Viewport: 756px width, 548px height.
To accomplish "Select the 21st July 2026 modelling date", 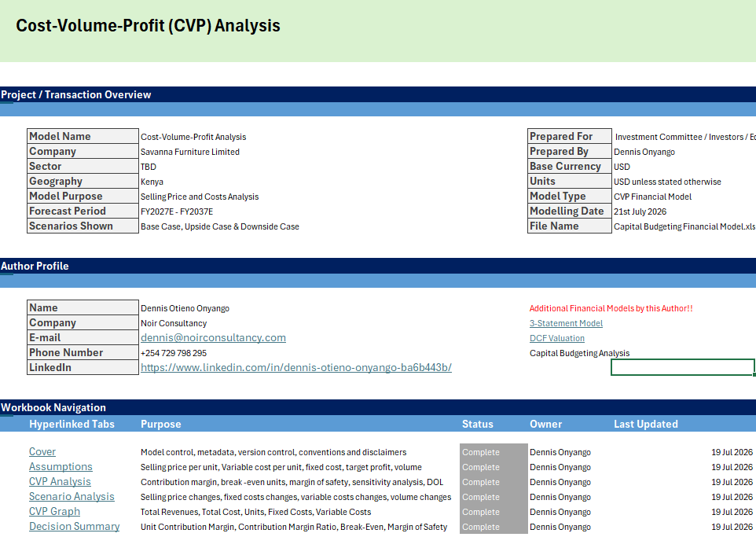I will click(640, 211).
